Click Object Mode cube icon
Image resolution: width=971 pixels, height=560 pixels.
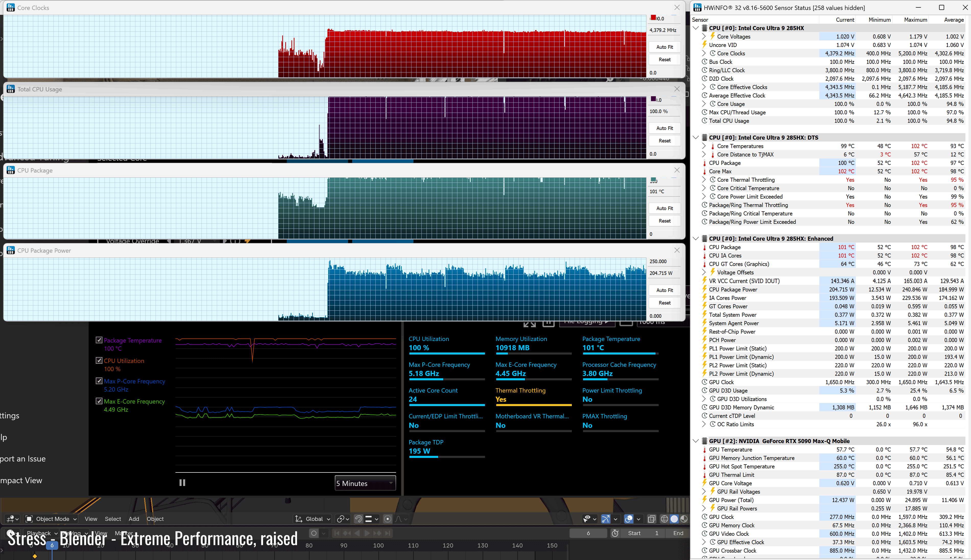29,519
